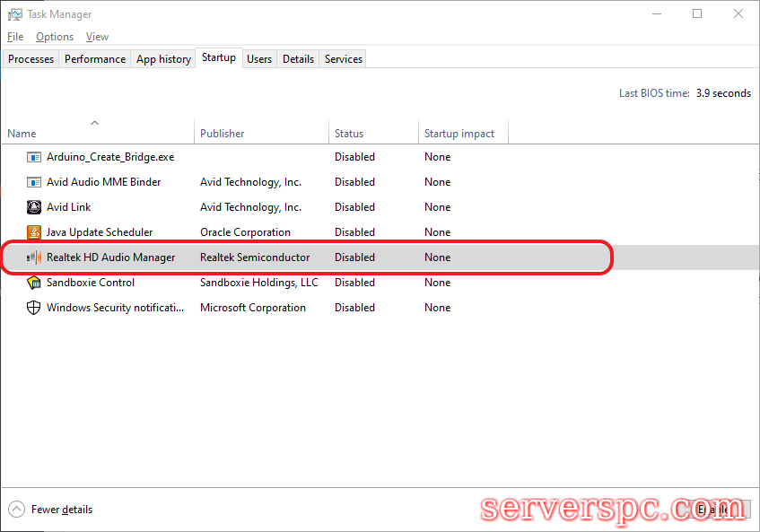Switch to the Services tab

pyautogui.click(x=344, y=59)
